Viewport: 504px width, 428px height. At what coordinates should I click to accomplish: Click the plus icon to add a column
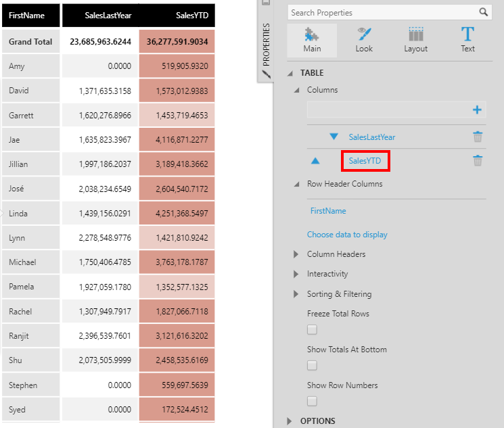tap(477, 110)
